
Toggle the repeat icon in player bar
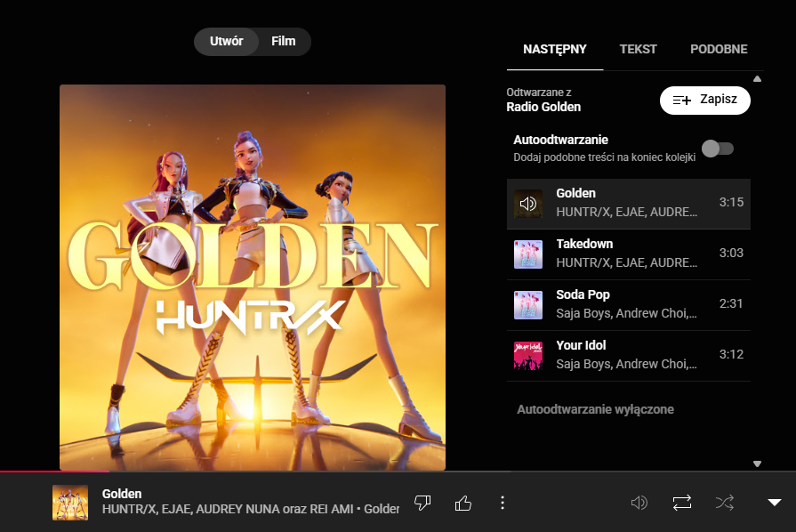click(682, 503)
